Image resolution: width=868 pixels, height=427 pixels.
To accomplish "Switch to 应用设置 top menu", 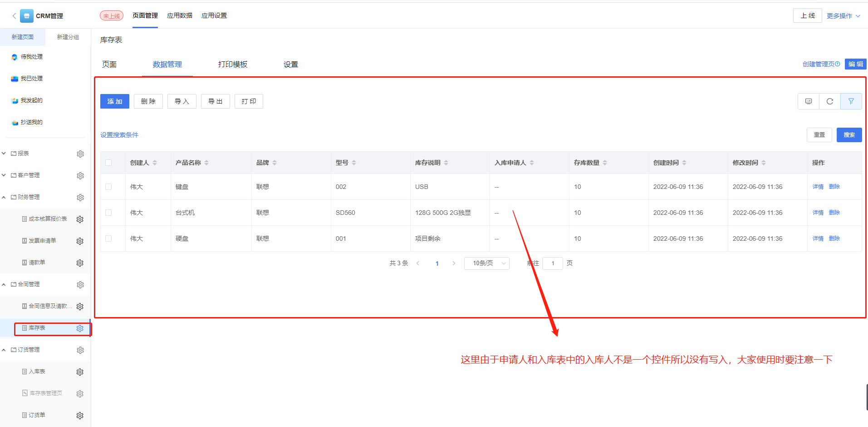I will (x=214, y=15).
